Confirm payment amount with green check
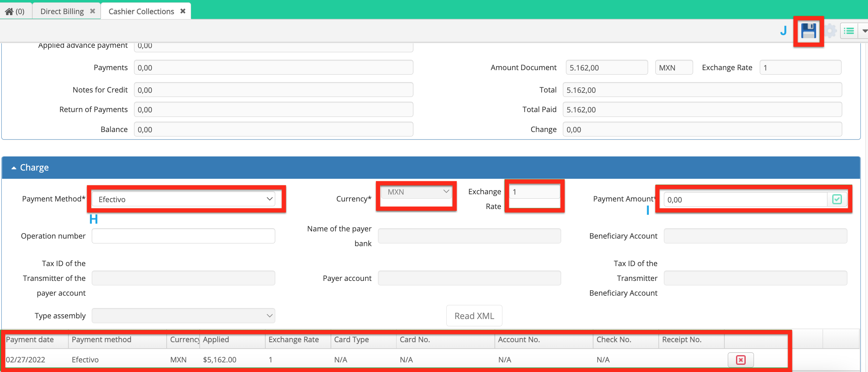Screen dimensions: 868x372 (837, 199)
